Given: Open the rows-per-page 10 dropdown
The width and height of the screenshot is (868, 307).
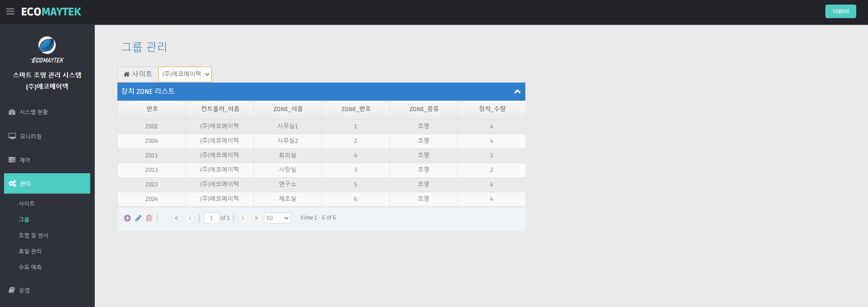Looking at the screenshot, I should [277, 218].
